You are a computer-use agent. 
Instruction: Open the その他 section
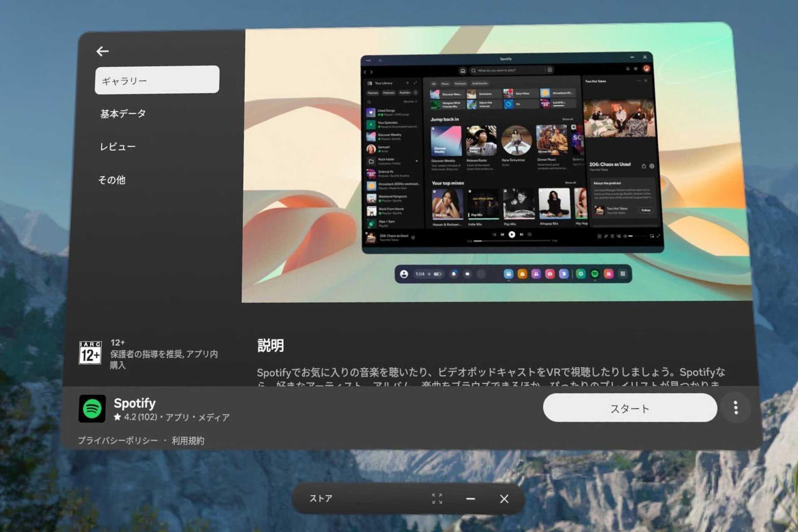click(112, 180)
